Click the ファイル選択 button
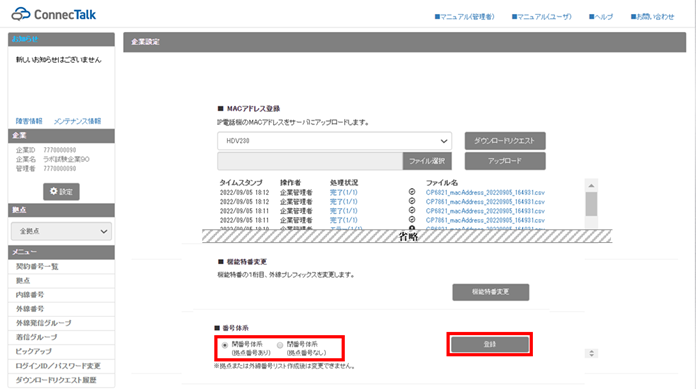This screenshot has height=389, width=696. point(427,161)
